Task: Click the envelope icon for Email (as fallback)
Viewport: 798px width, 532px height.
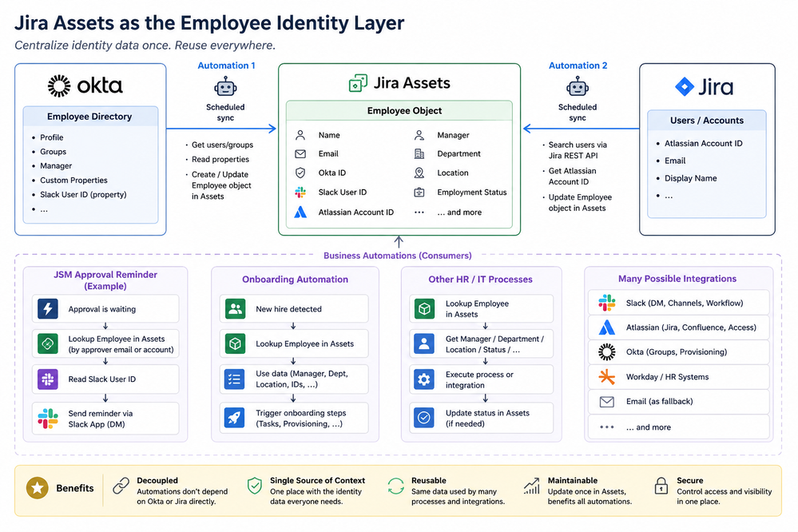Action: tap(606, 402)
